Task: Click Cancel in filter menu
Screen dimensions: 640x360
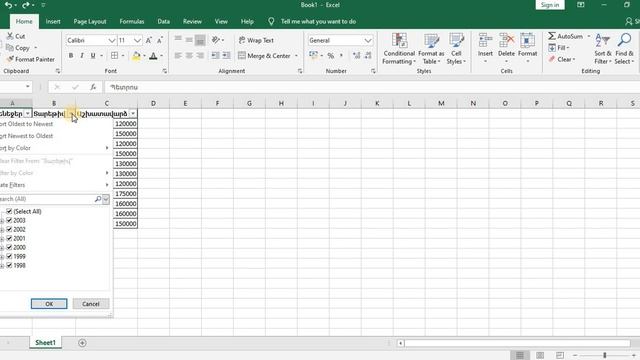Action: click(x=91, y=304)
